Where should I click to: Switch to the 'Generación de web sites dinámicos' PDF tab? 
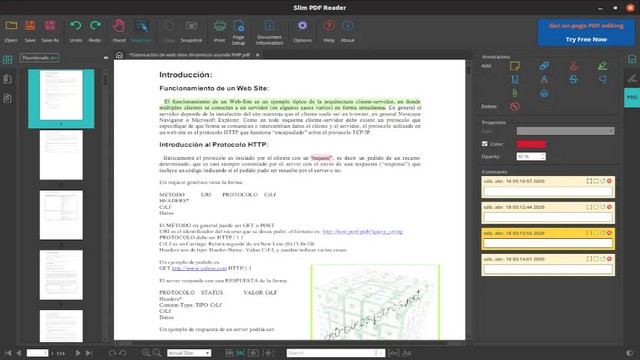coord(189,55)
